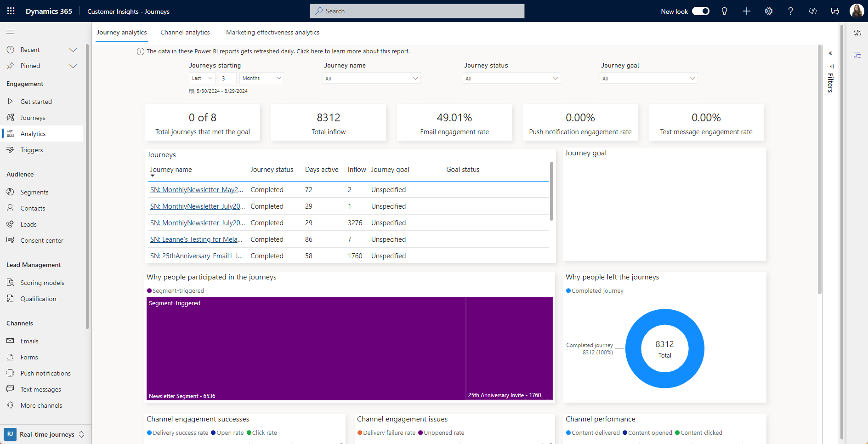
Task: Click the Pinned pin icon
Action: tap(10, 66)
